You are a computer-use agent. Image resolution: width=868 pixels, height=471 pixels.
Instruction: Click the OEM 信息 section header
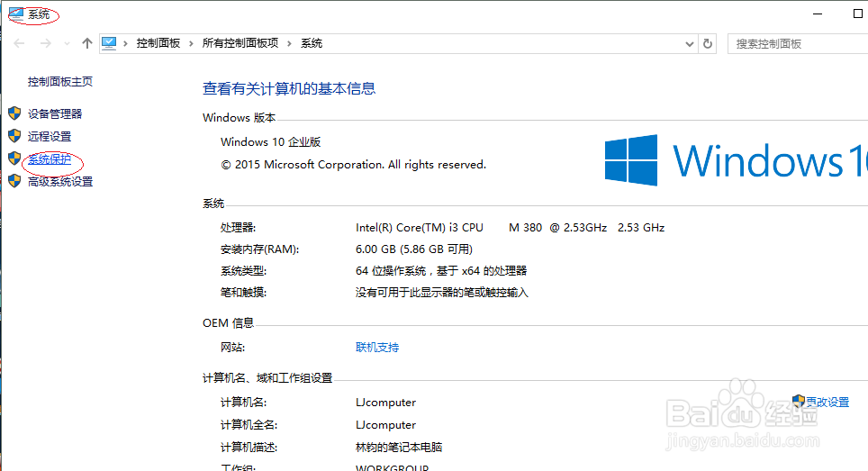point(228,322)
